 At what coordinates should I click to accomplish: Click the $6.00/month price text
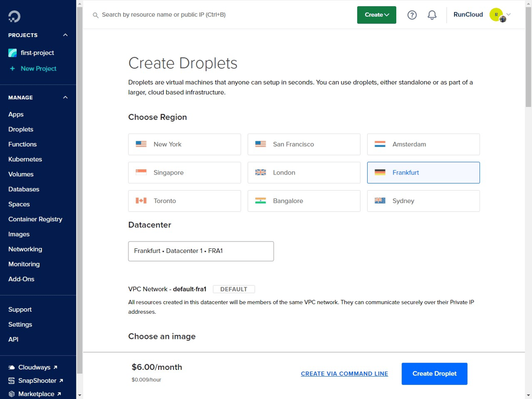click(157, 367)
